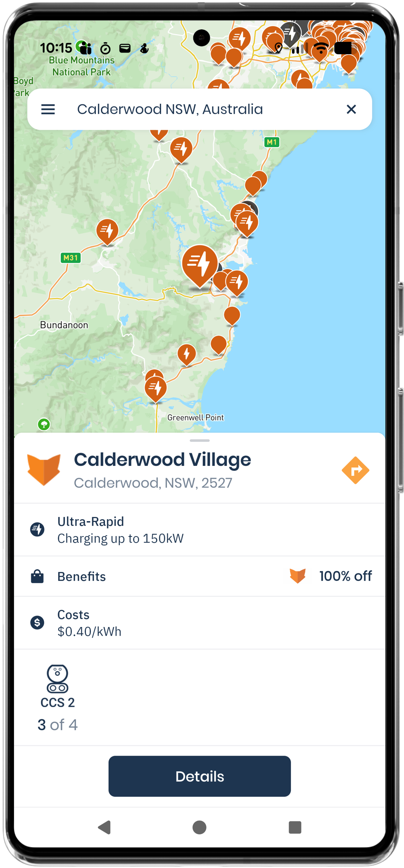Tap the fox logo beside Calderwood Village

(x=44, y=470)
